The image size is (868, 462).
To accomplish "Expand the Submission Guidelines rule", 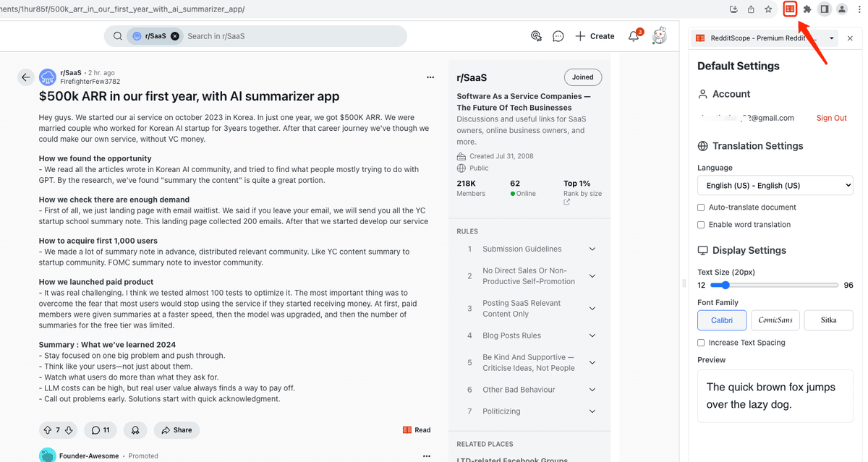I will 592,249.
